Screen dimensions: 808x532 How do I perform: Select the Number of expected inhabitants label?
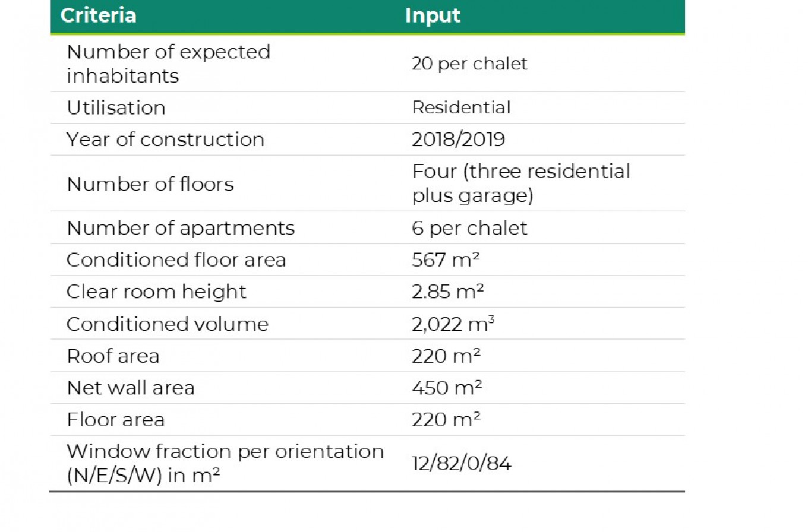tap(168, 64)
